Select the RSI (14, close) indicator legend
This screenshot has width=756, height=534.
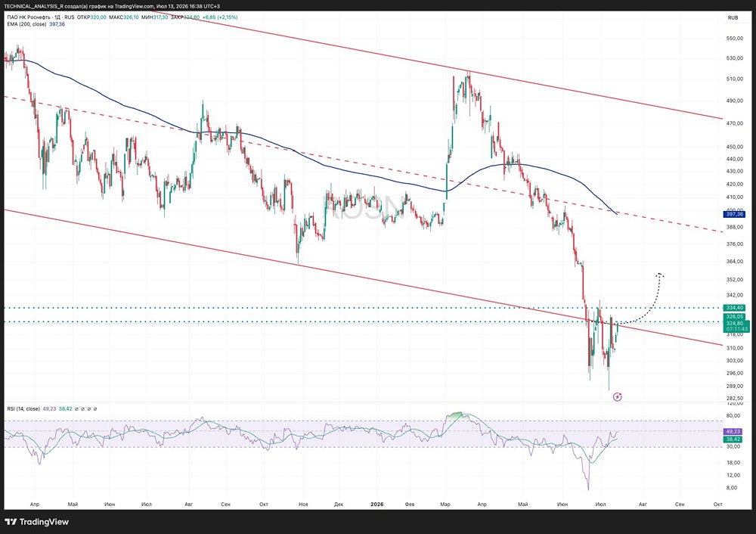pyautogui.click(x=23, y=408)
